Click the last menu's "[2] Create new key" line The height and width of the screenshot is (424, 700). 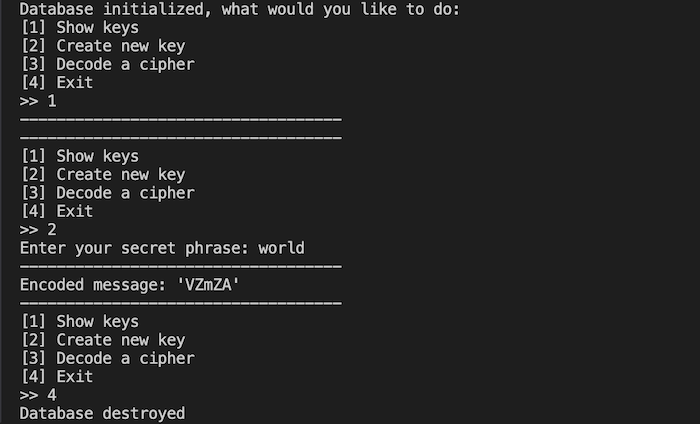tap(102, 340)
